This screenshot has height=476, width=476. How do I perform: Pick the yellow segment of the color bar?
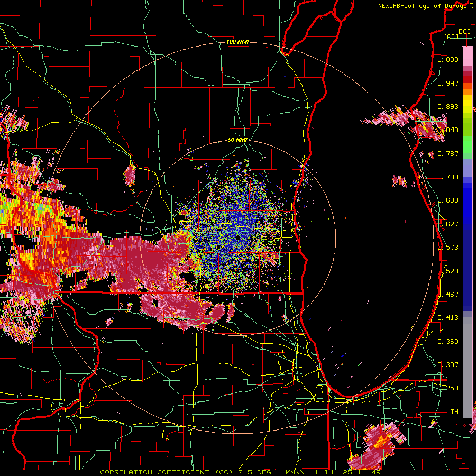(x=467, y=103)
